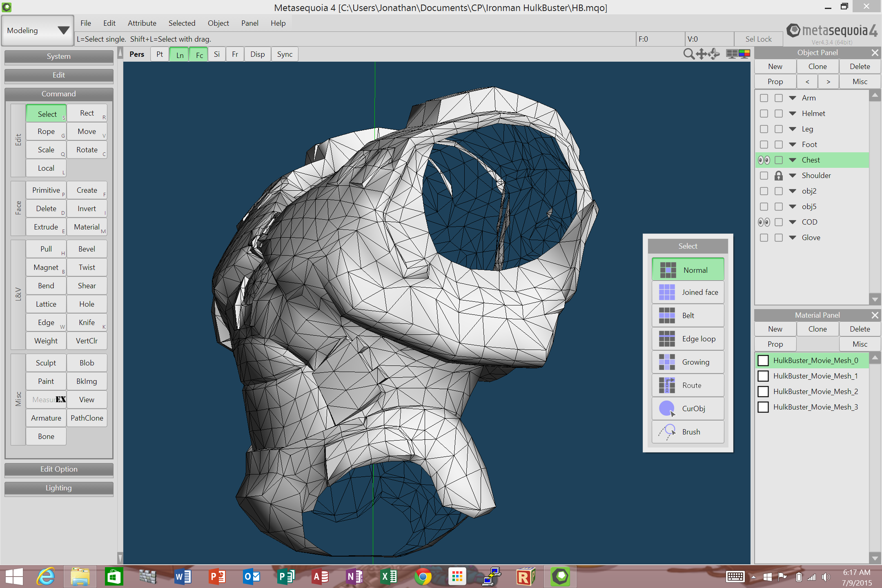882x588 pixels.
Task: Collapse the Chest object triangle
Action: [793, 160]
